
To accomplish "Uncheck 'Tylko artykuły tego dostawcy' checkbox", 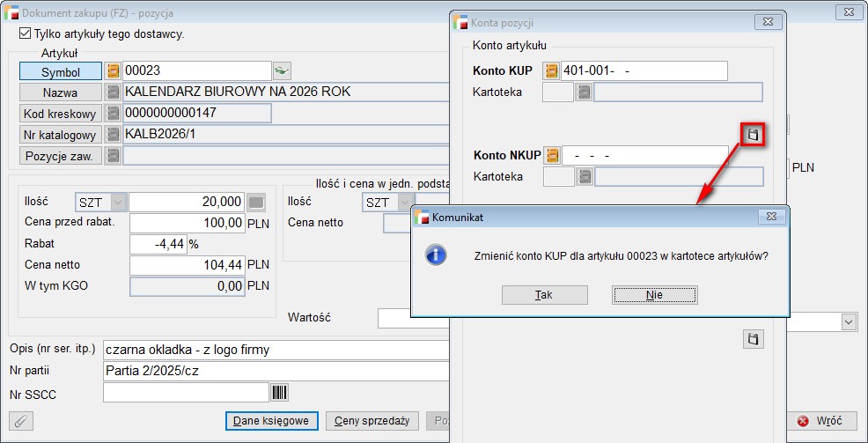I will (x=25, y=34).
